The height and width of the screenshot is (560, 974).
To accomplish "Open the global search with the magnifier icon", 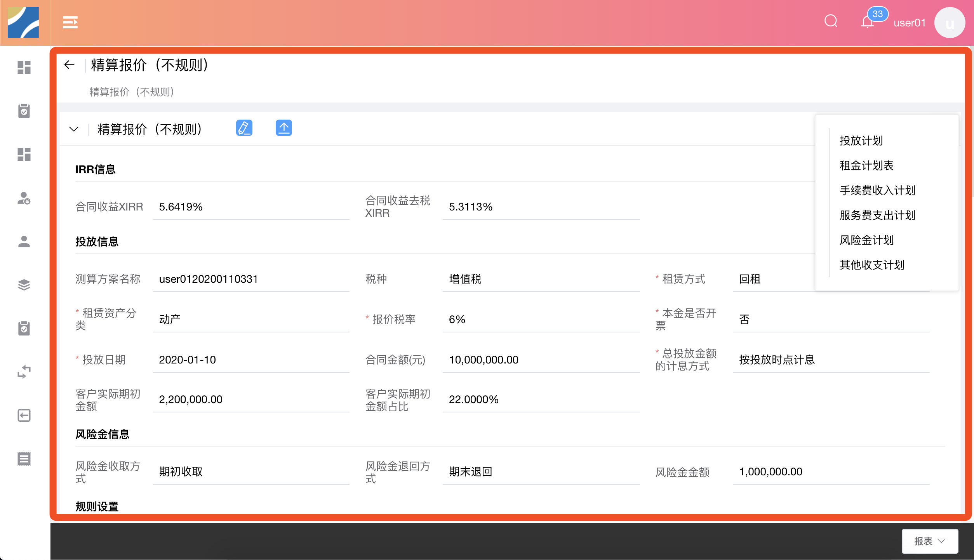I will pyautogui.click(x=830, y=21).
